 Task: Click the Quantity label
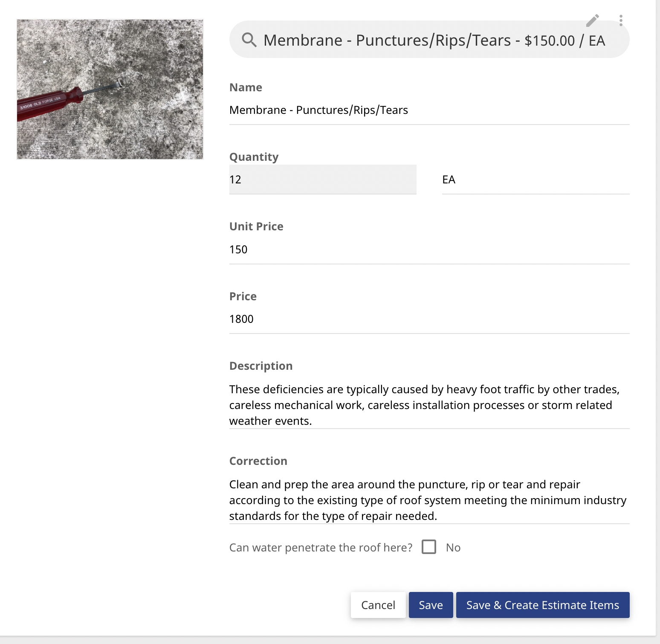coord(254,157)
